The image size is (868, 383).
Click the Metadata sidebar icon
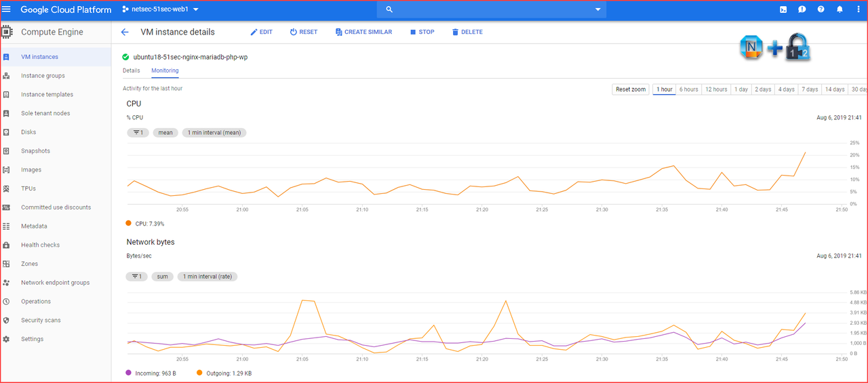pyautogui.click(x=6, y=226)
